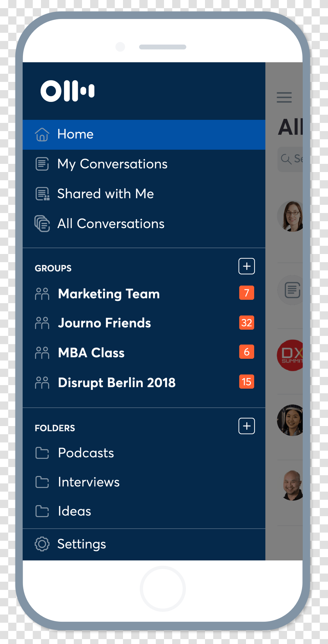Tap the Home house icon
This screenshot has height=644, width=328.
[42, 134]
